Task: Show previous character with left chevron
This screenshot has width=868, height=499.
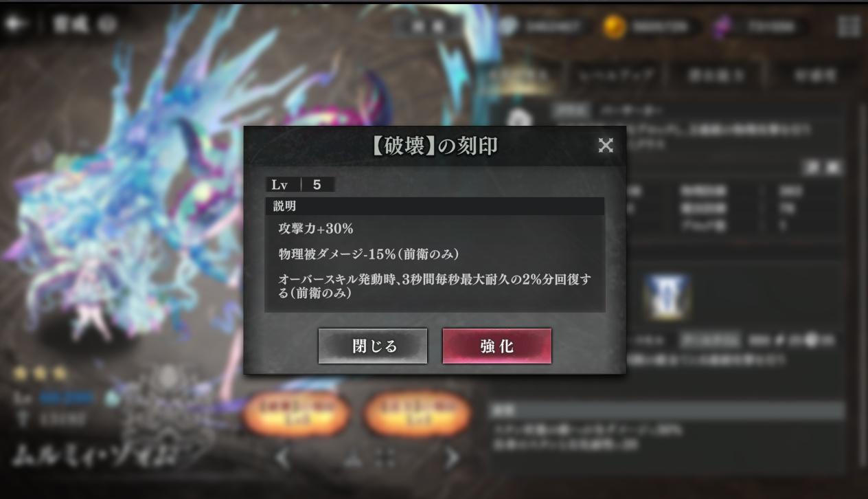Action: tap(282, 457)
